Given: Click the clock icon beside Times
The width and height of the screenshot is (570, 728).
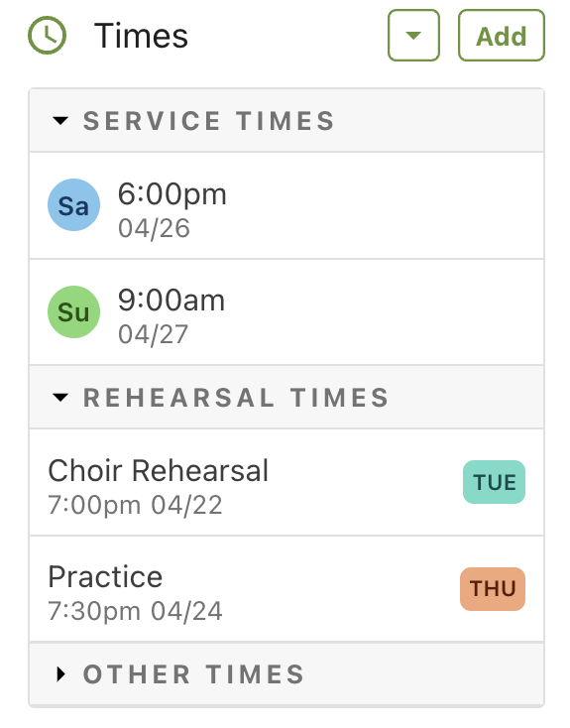Looking at the screenshot, I should [x=47, y=36].
